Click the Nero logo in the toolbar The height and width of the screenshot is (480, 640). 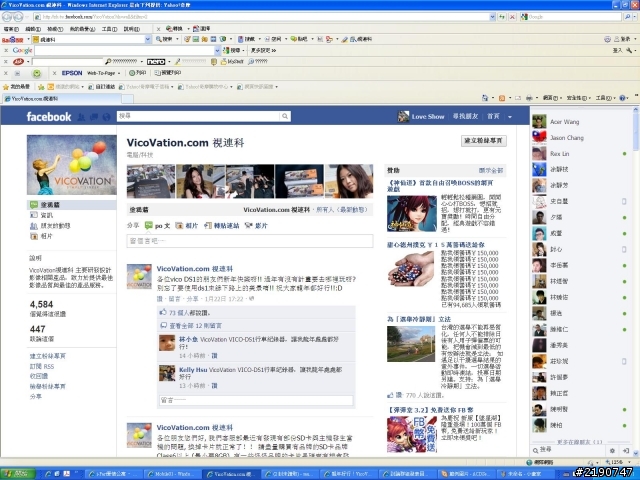(156, 62)
